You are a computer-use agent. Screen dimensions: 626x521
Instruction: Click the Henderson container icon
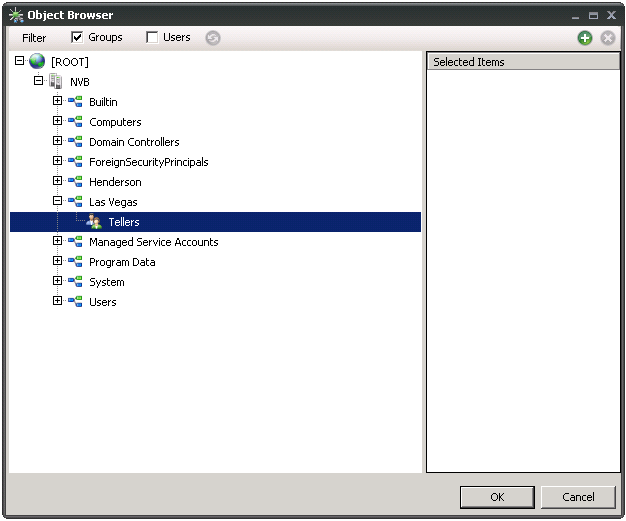click(x=75, y=181)
